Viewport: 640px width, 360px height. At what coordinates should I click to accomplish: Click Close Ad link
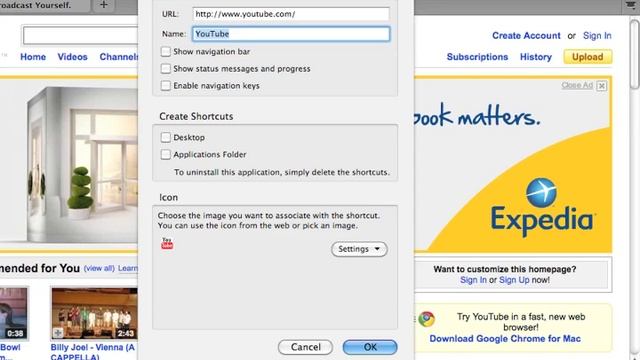pyautogui.click(x=577, y=85)
